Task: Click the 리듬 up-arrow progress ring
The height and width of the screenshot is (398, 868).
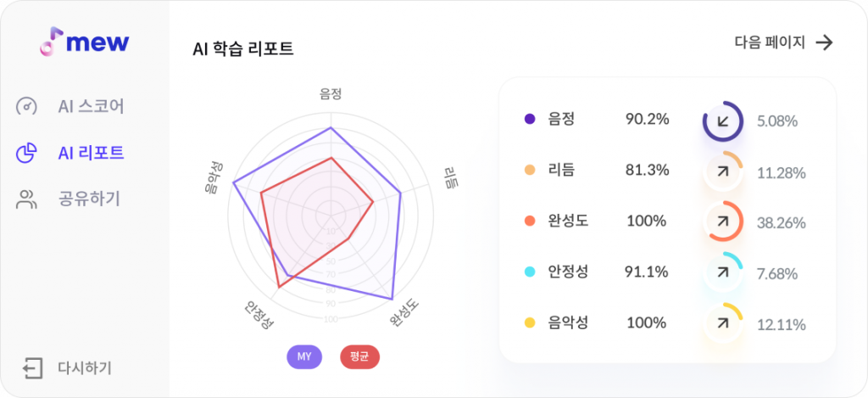Action: (x=722, y=171)
